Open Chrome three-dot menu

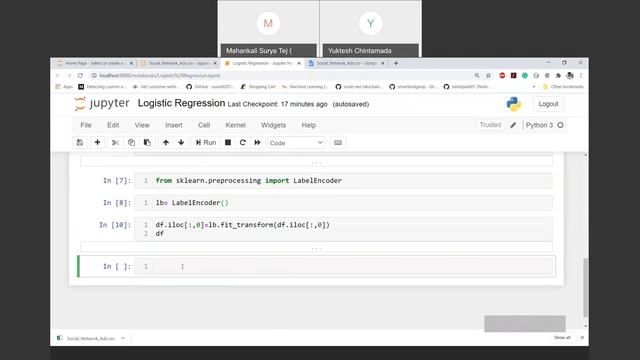[x=581, y=76]
